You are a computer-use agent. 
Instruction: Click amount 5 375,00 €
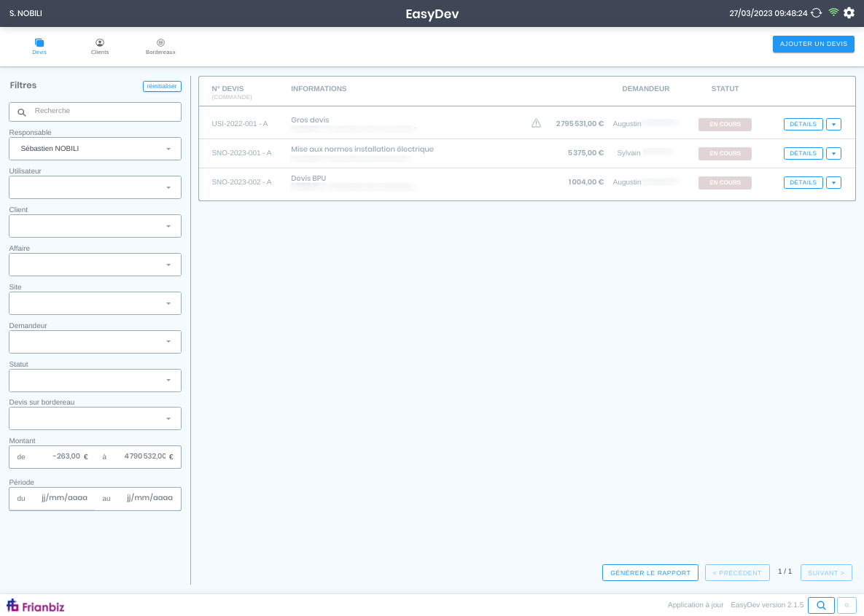(x=585, y=153)
